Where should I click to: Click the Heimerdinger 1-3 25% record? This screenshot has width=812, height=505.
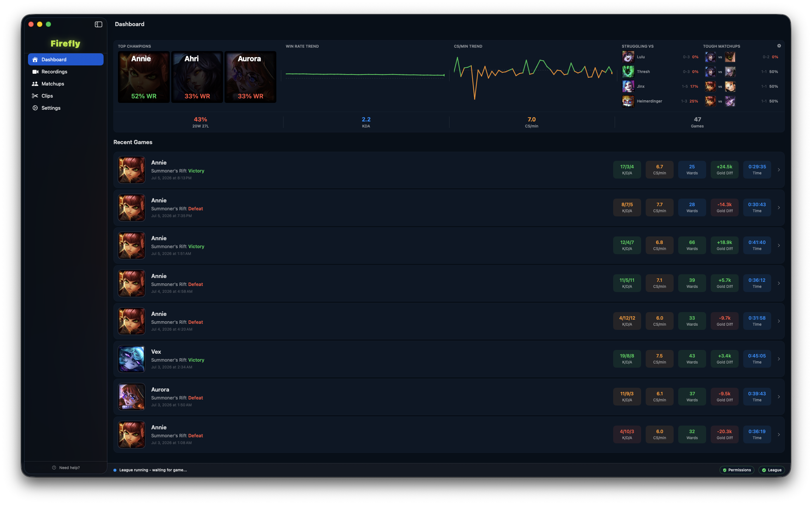(x=690, y=101)
